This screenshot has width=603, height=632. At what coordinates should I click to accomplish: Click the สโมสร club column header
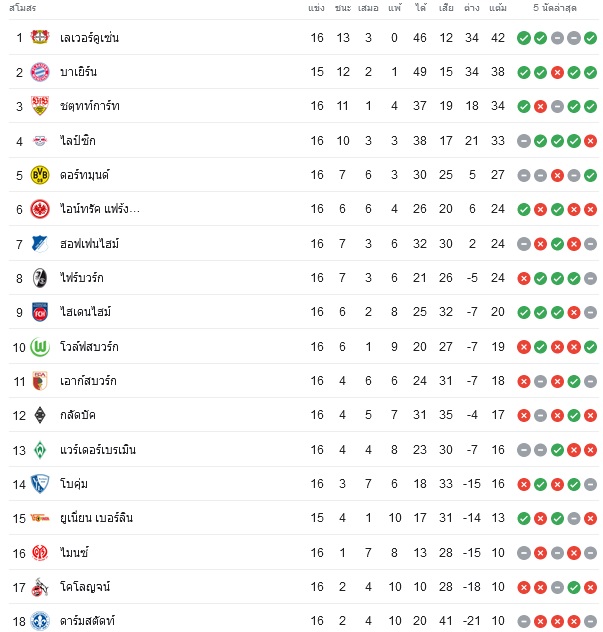coord(23,8)
